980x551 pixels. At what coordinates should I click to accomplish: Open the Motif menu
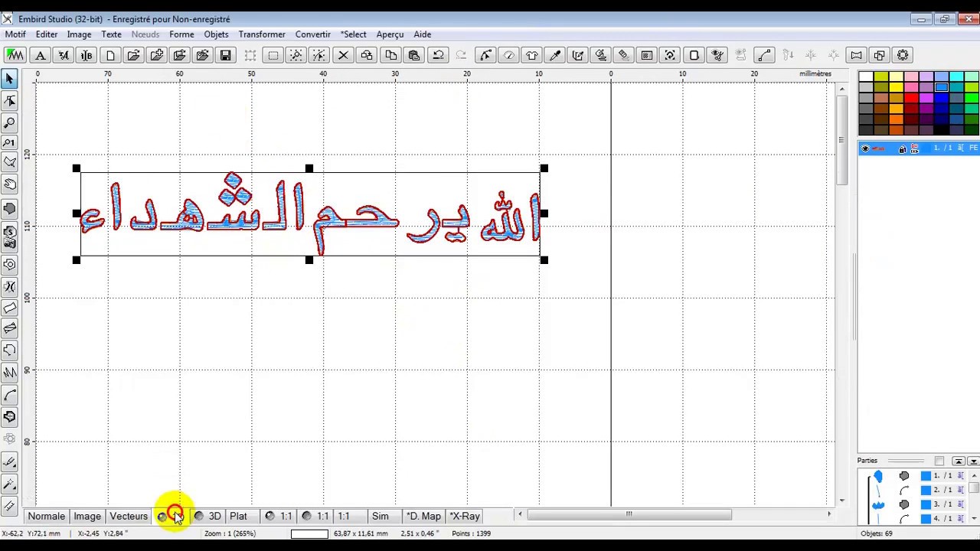click(x=15, y=34)
